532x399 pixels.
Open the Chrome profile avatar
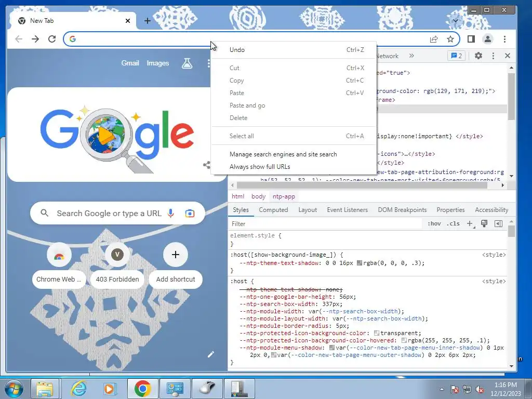click(x=488, y=39)
